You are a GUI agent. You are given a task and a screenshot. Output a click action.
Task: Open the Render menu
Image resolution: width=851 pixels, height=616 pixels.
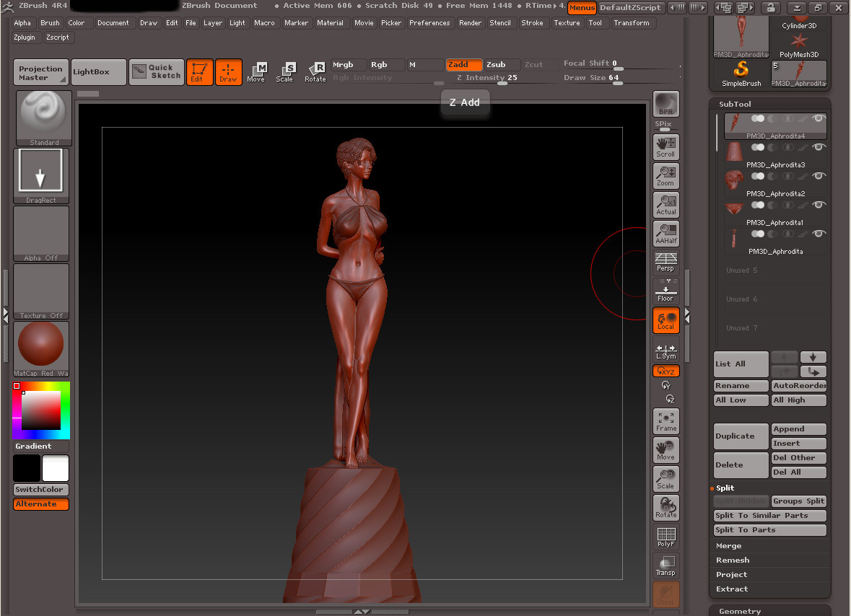point(470,23)
